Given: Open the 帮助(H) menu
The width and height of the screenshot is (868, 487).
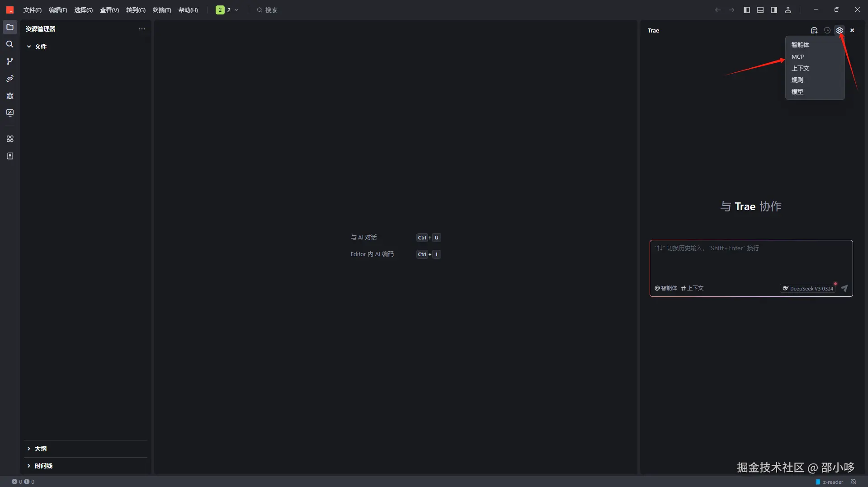Looking at the screenshot, I should (x=188, y=10).
